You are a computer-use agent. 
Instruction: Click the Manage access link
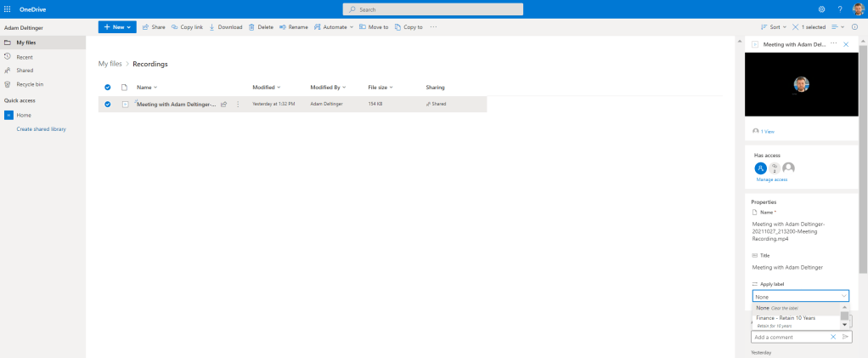coord(772,179)
